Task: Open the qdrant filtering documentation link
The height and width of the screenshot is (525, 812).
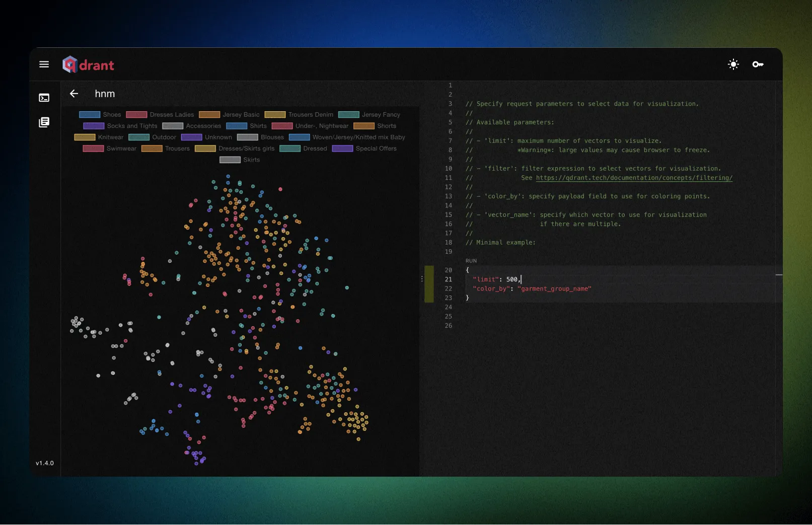Action: coord(634,178)
